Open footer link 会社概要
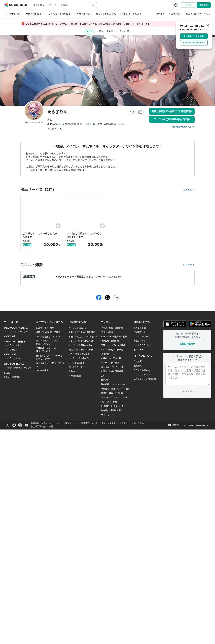Viewport: 215px width, 644px height. (138, 361)
